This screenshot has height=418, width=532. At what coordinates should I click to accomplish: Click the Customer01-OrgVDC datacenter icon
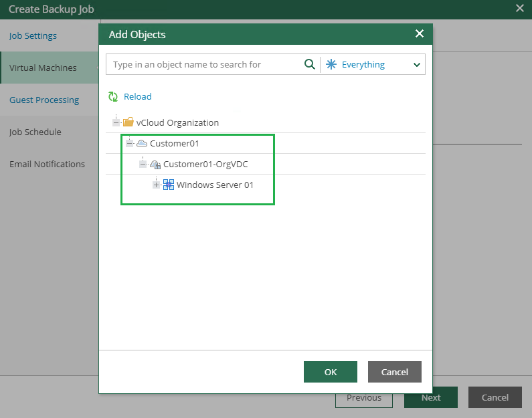[155, 164]
